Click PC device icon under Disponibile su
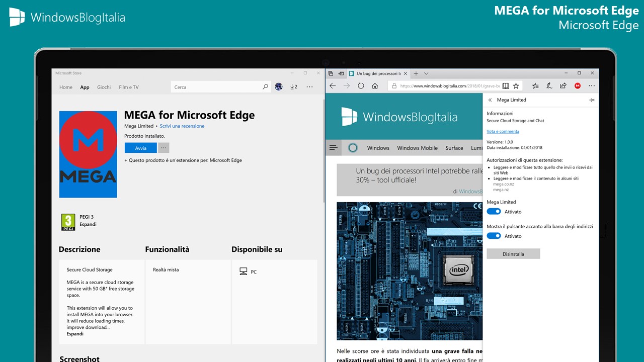The image size is (644, 362). point(244,271)
